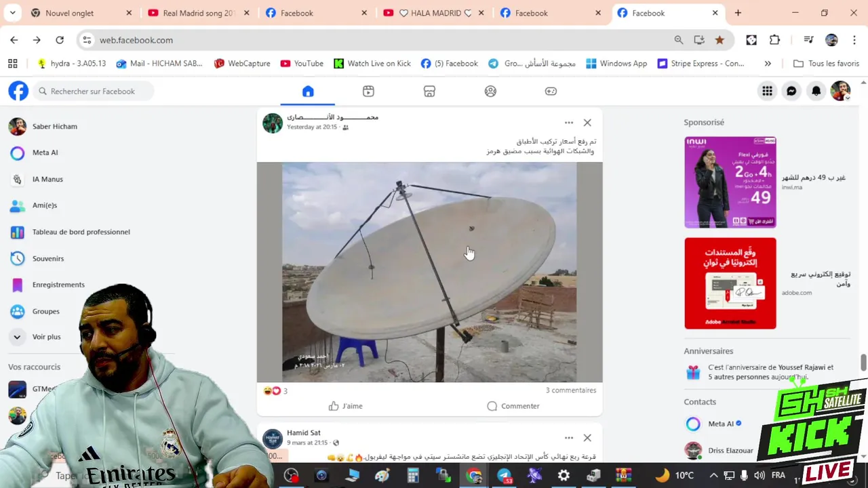Open the Watch Live on Kick bookmark
Screen dimensions: 868x488
click(x=372, y=63)
